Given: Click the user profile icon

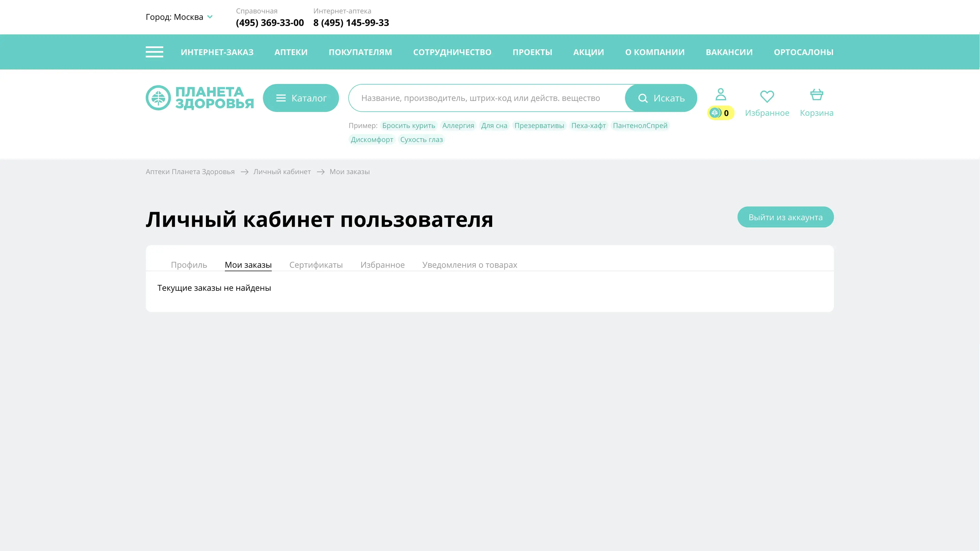Looking at the screenshot, I should [721, 94].
